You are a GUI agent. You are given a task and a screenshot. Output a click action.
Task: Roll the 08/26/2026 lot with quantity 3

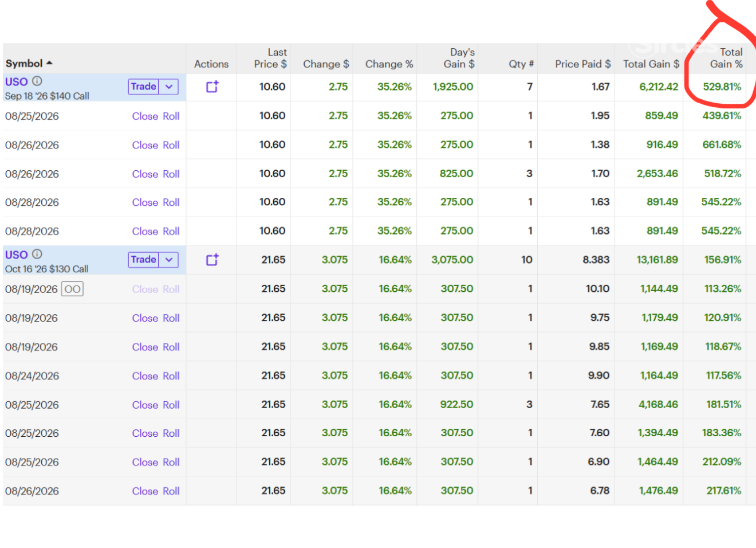171,174
